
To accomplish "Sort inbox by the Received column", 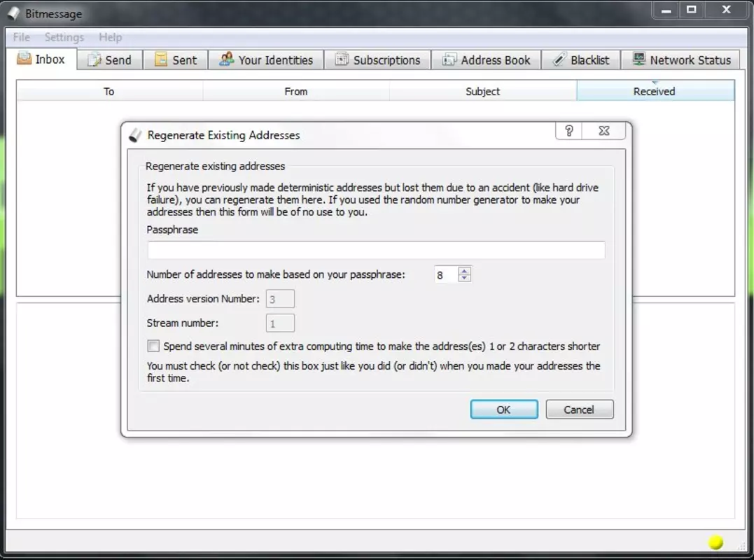I will [655, 91].
